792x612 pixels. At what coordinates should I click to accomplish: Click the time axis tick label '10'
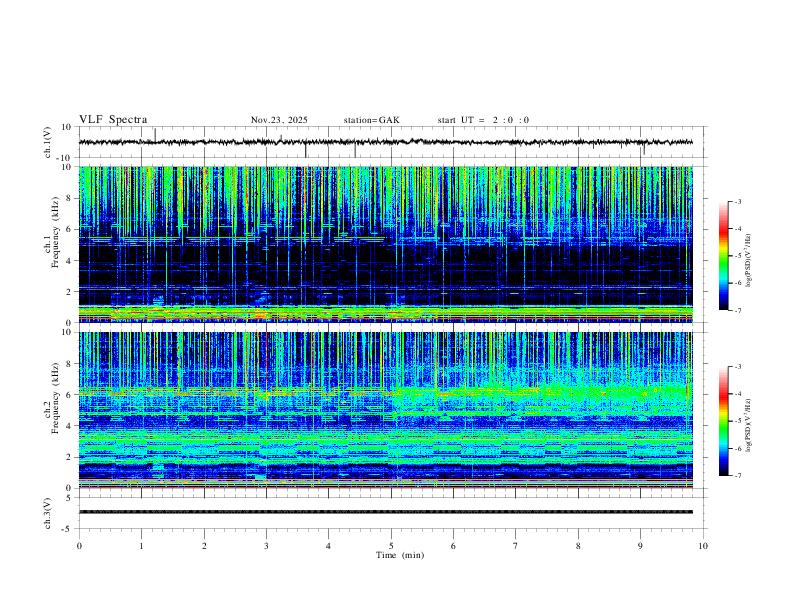[x=703, y=546]
